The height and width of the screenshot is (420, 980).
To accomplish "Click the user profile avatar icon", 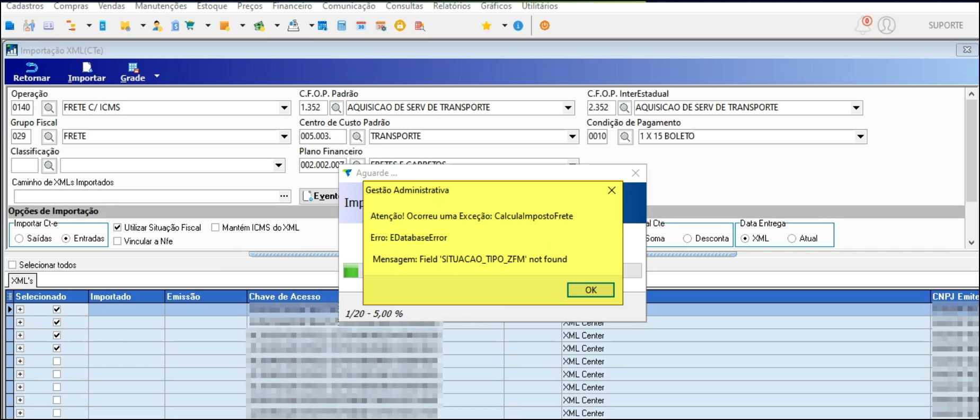I will point(886,25).
